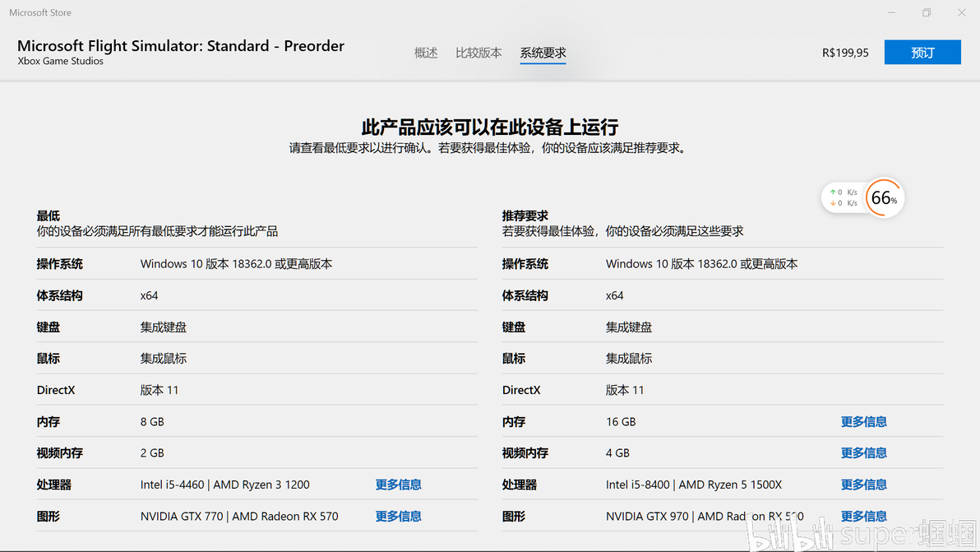Image resolution: width=980 pixels, height=552 pixels.
Task: Click Intel i5-4460 | AMD Ryzen 3 1200
Action: [x=225, y=485]
